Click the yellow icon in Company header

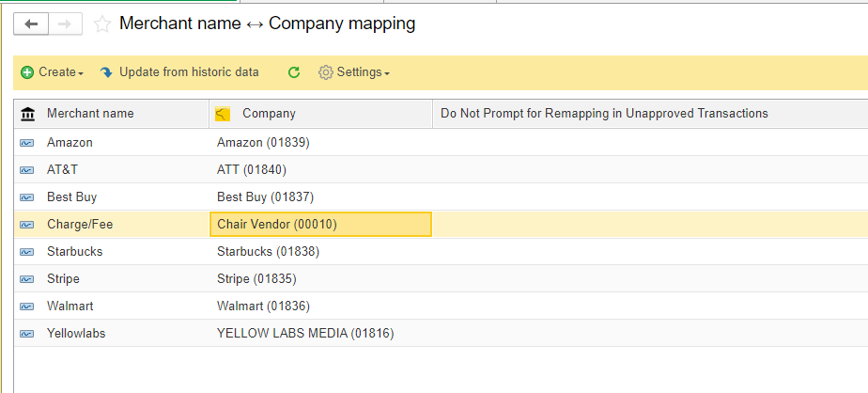coord(222,114)
